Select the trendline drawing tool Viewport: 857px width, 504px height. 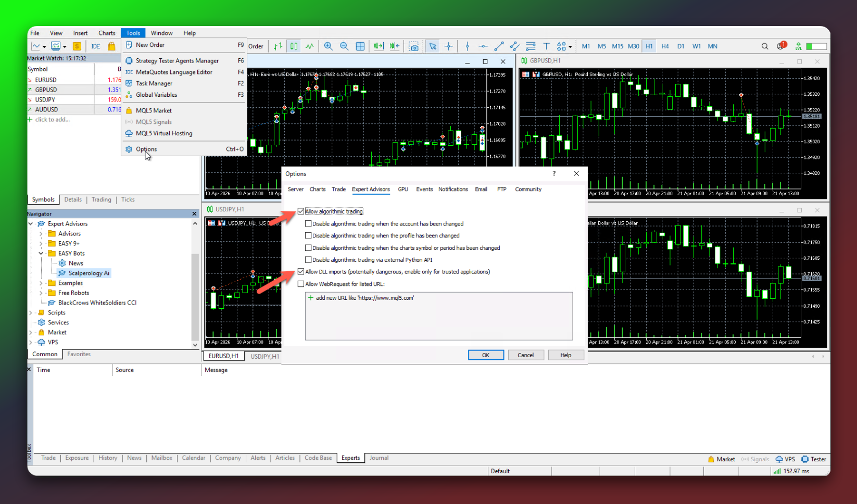tap(498, 46)
